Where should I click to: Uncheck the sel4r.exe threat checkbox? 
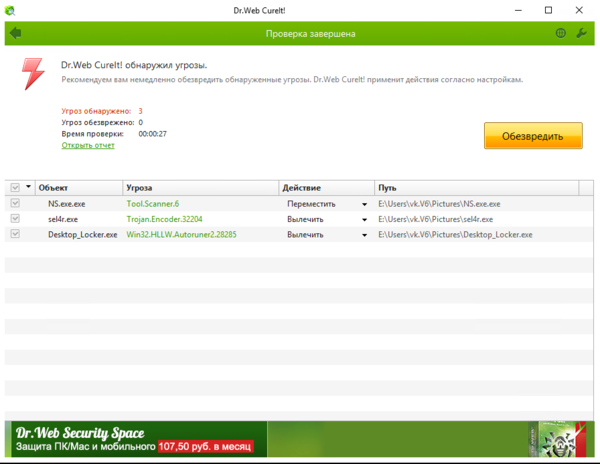(x=15, y=218)
